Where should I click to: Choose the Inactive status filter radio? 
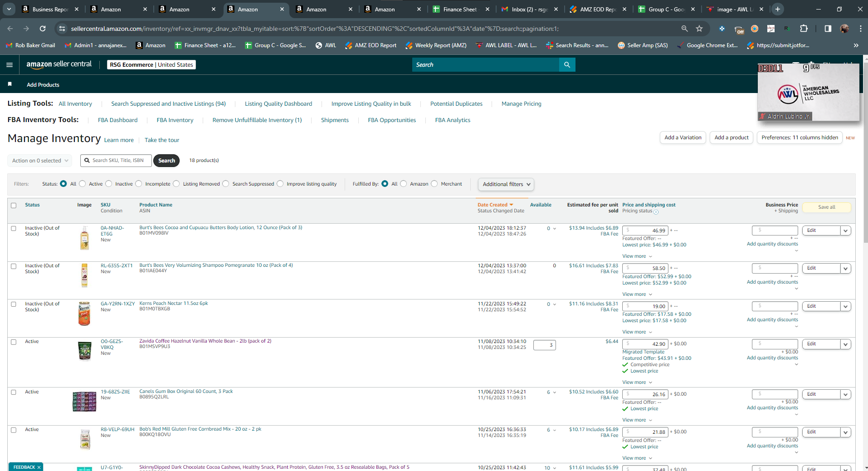pyautogui.click(x=109, y=184)
